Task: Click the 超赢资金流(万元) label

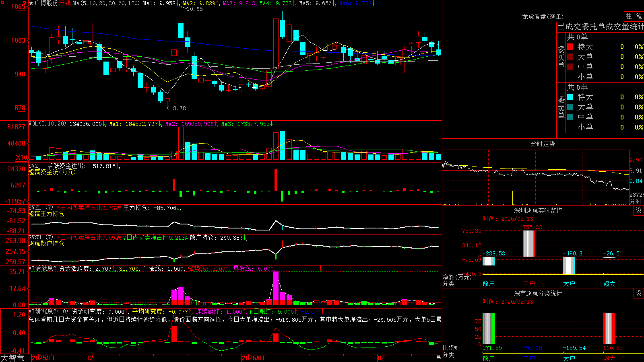Action: click(x=52, y=172)
